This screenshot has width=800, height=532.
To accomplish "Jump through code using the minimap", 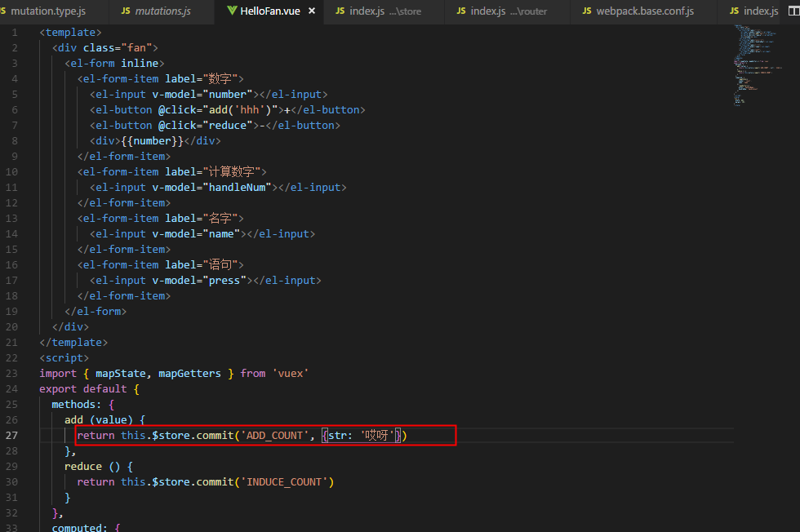I will point(758,65).
